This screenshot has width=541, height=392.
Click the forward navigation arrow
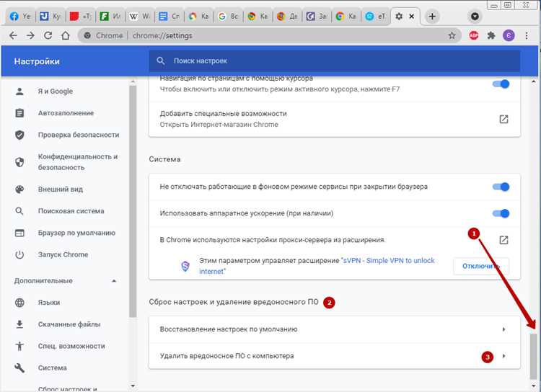pos(30,35)
